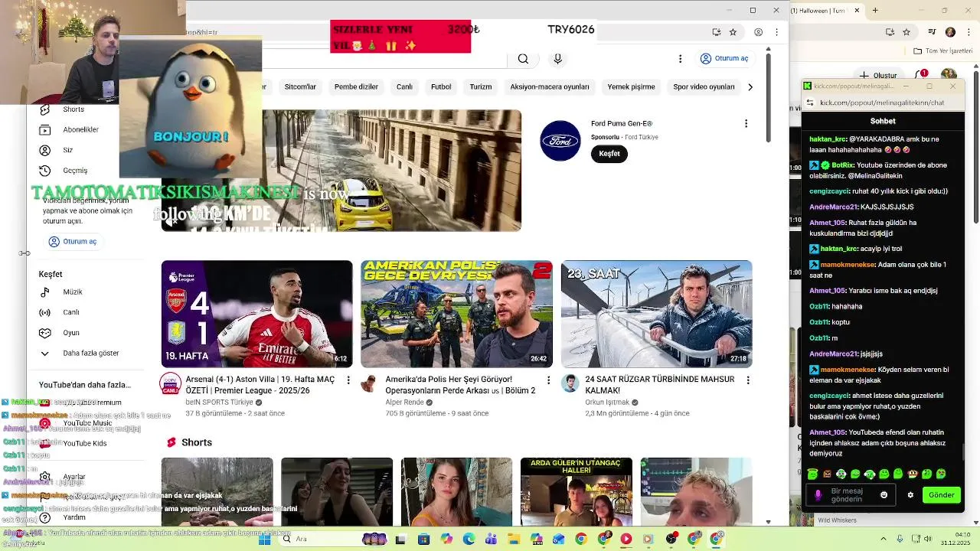Image resolution: width=980 pixels, height=551 pixels.
Task: Open a new tab in the right browser
Action: 876,11
